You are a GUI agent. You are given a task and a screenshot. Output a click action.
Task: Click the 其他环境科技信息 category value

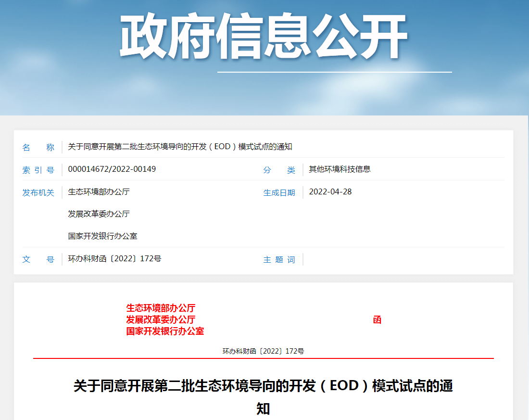[340, 169]
